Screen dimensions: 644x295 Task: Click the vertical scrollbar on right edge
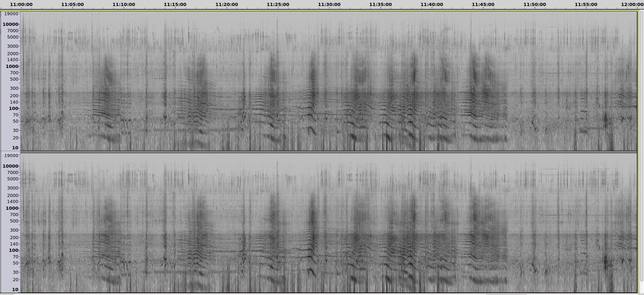point(641,141)
